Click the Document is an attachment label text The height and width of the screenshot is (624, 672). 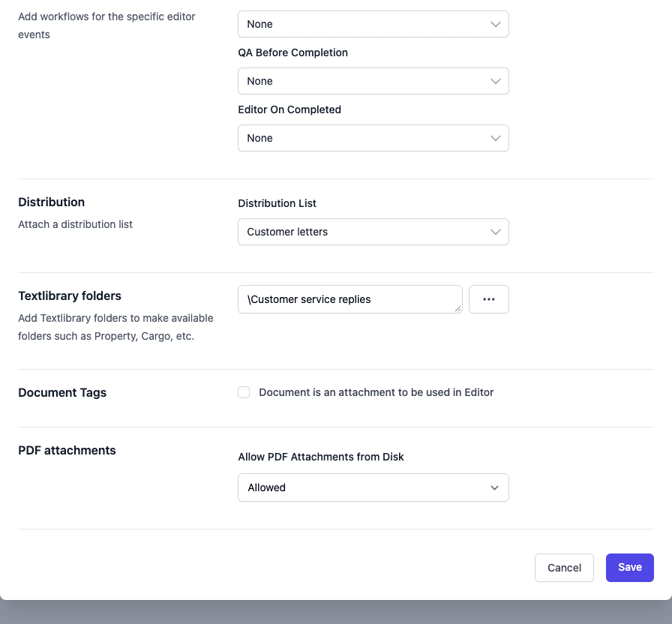click(376, 392)
